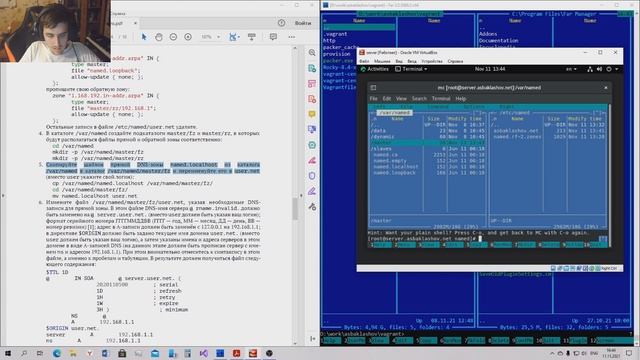Viewport: 640px width, 360px height.
Task: Select Vagrantfile in Far Manager left panel
Action: (339, 87)
